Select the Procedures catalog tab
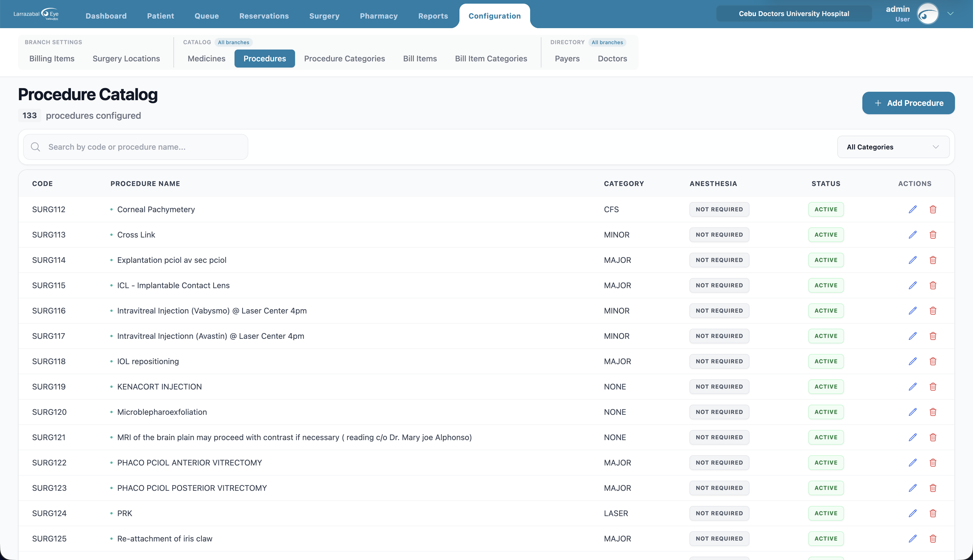 point(265,59)
